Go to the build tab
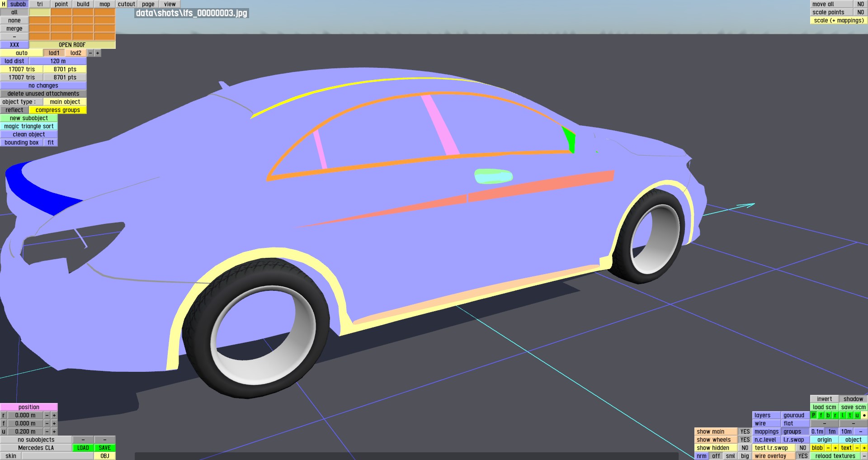 pyautogui.click(x=83, y=4)
